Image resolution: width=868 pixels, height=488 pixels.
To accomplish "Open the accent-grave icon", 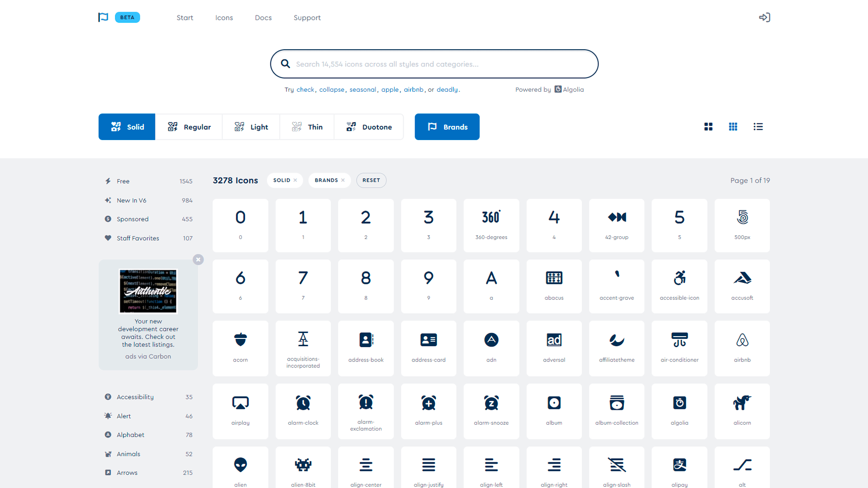I will (617, 286).
